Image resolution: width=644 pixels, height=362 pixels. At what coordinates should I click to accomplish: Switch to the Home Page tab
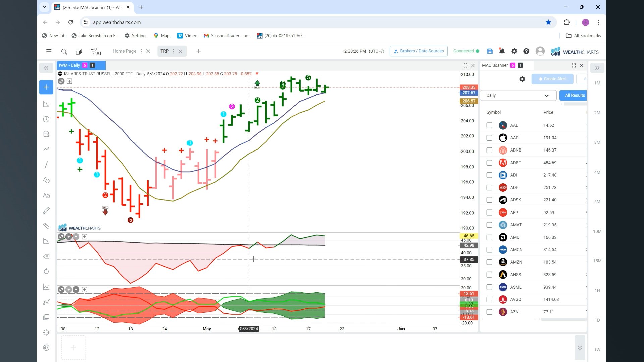(124, 51)
